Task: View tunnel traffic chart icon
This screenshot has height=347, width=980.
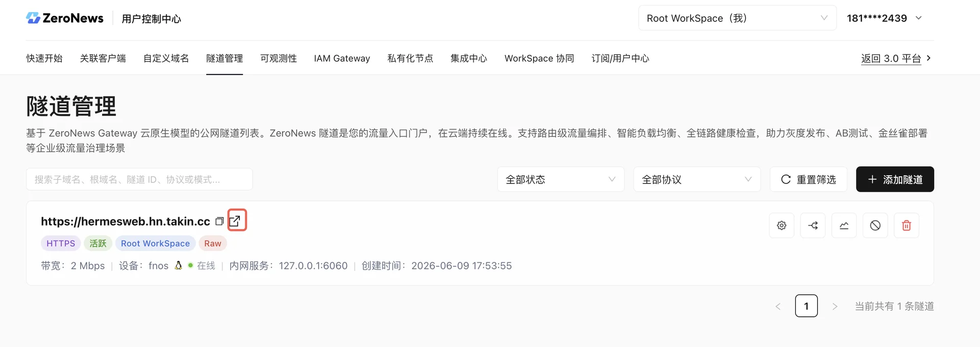Action: (x=844, y=225)
